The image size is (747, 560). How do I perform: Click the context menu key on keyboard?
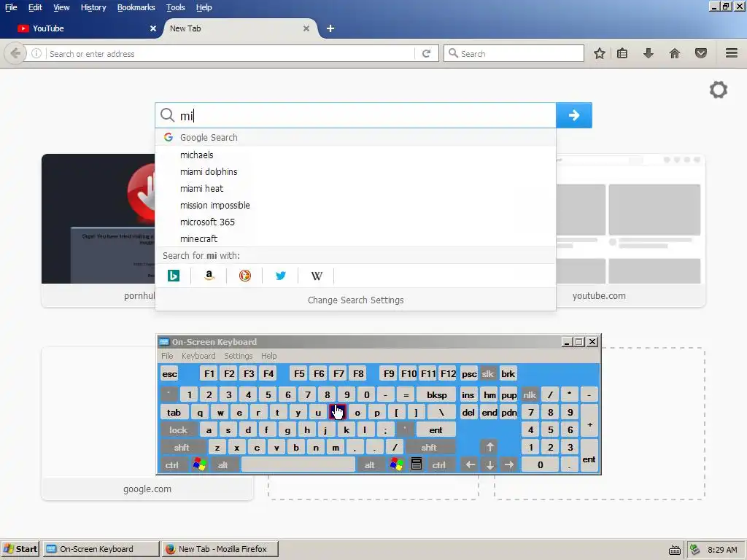(417, 464)
